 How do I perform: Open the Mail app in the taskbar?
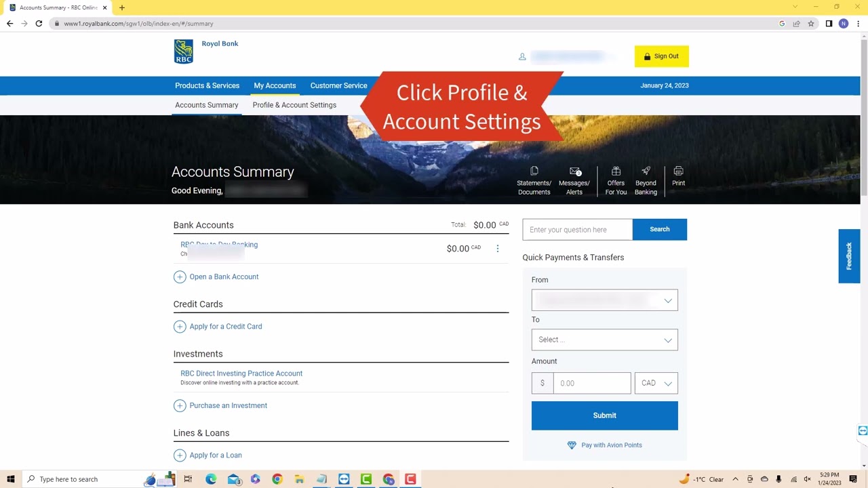coord(233,479)
